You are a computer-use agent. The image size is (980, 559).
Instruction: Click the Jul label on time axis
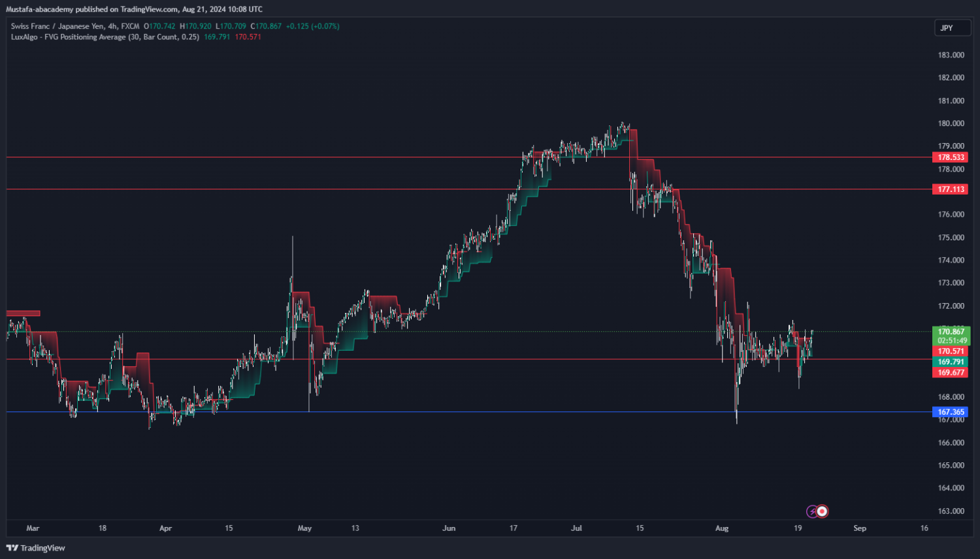click(576, 528)
